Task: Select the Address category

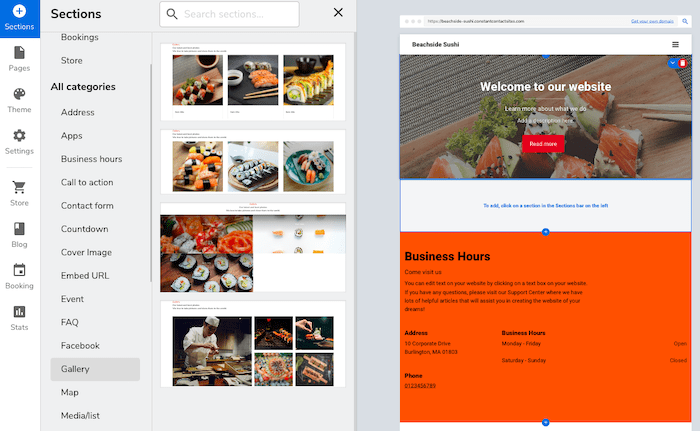Action: point(78,112)
